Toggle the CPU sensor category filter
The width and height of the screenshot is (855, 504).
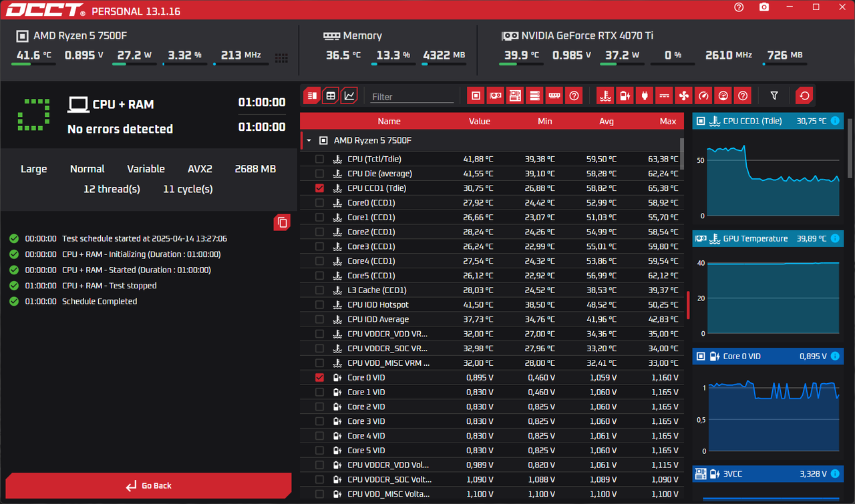pos(476,95)
